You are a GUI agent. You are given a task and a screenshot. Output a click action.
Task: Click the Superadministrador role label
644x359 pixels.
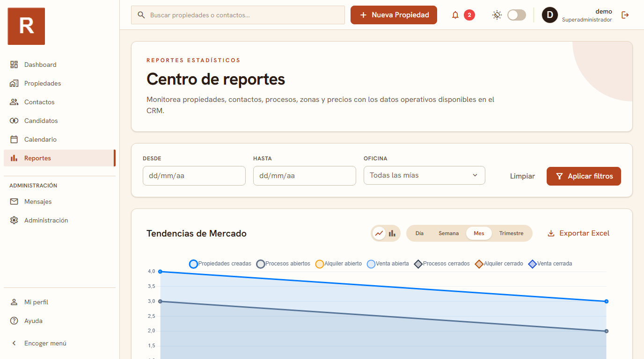[x=587, y=20]
